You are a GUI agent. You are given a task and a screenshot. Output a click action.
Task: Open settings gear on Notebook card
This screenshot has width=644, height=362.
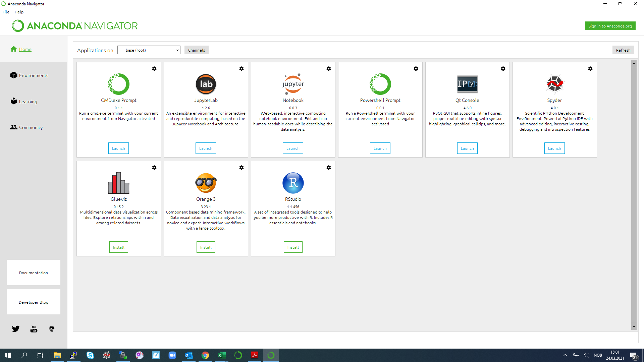pyautogui.click(x=329, y=69)
